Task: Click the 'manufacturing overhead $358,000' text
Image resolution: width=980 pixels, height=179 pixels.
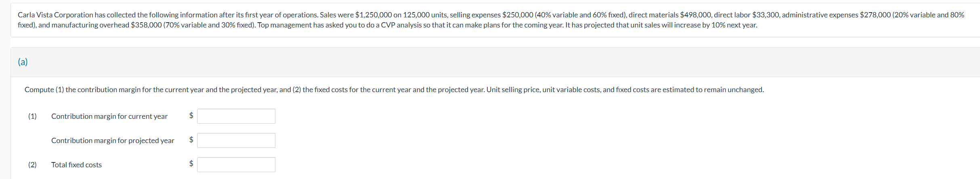Action: [x=107, y=25]
